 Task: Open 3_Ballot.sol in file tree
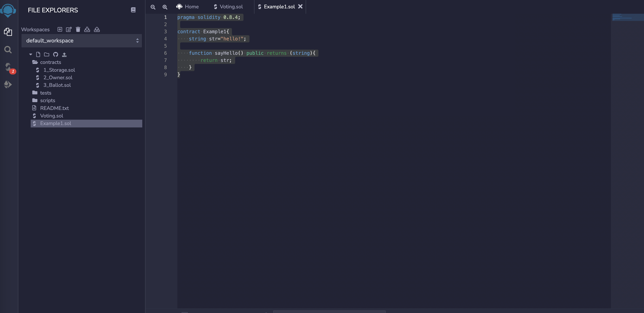pyautogui.click(x=57, y=85)
